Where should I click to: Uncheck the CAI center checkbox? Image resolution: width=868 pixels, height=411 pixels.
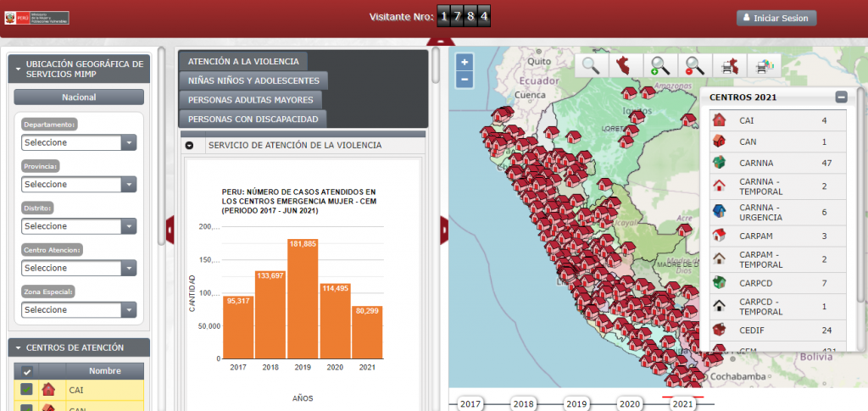[27, 390]
